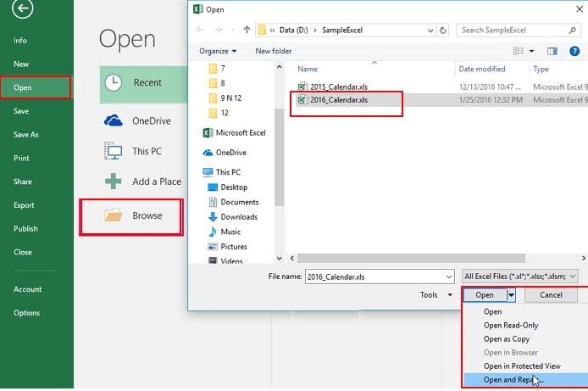Select Music in the navigation pane
Screen dimensions: 588x391
(x=225, y=232)
